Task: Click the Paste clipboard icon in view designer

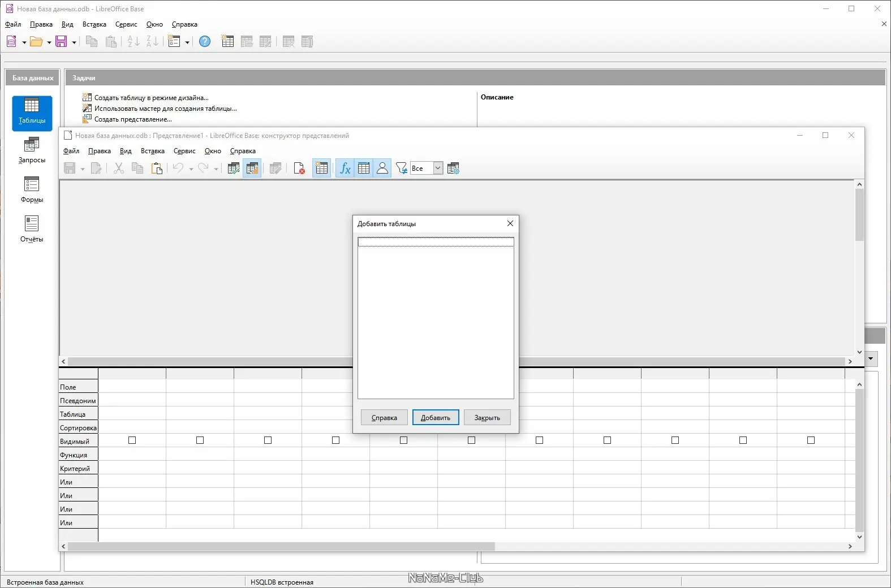Action: click(157, 168)
